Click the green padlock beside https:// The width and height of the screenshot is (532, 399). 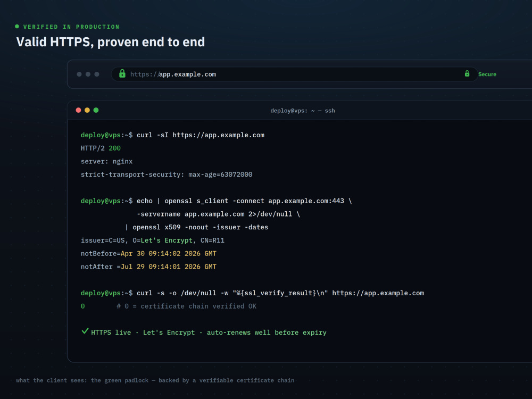point(122,73)
